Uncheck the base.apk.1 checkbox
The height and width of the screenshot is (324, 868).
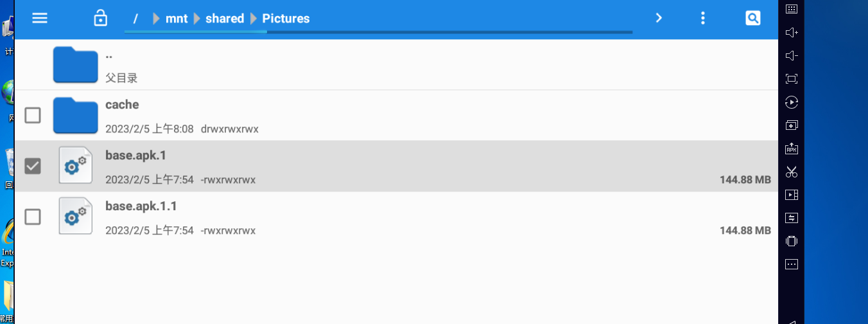pos(32,166)
